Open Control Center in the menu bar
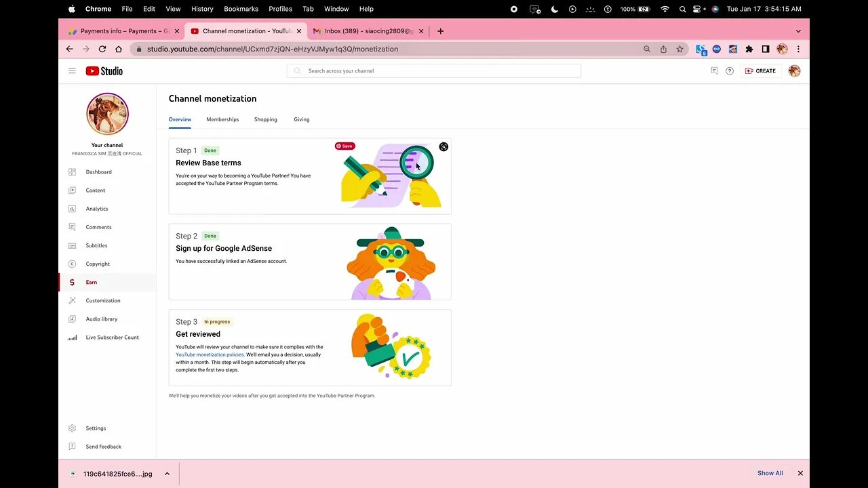The width and height of the screenshot is (868, 488). coord(697,9)
